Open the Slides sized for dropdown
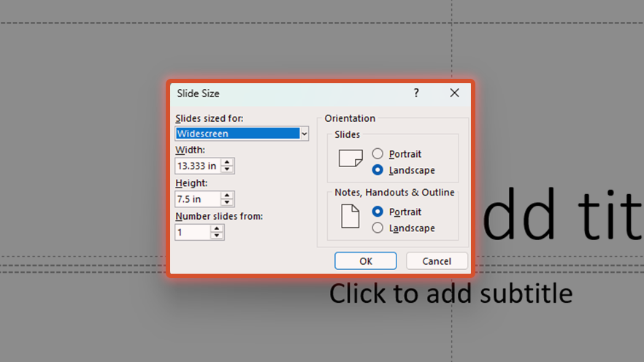644x362 pixels. pos(304,134)
